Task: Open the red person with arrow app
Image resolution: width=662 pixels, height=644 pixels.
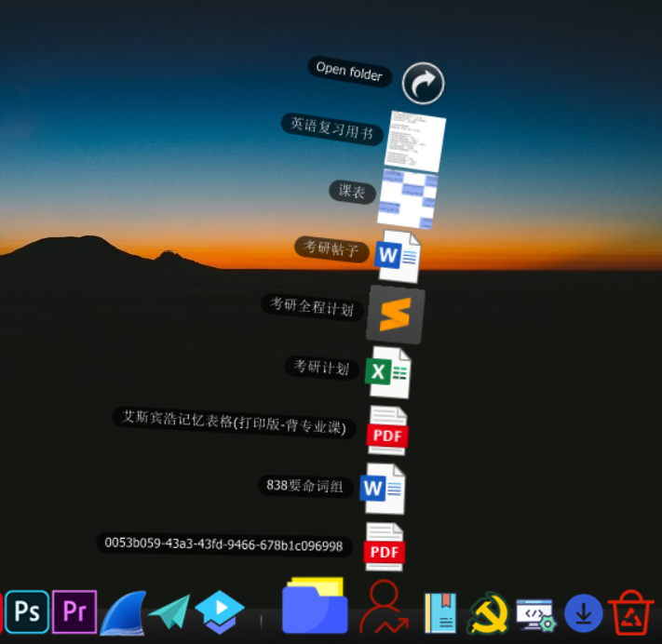Action: tap(384, 607)
